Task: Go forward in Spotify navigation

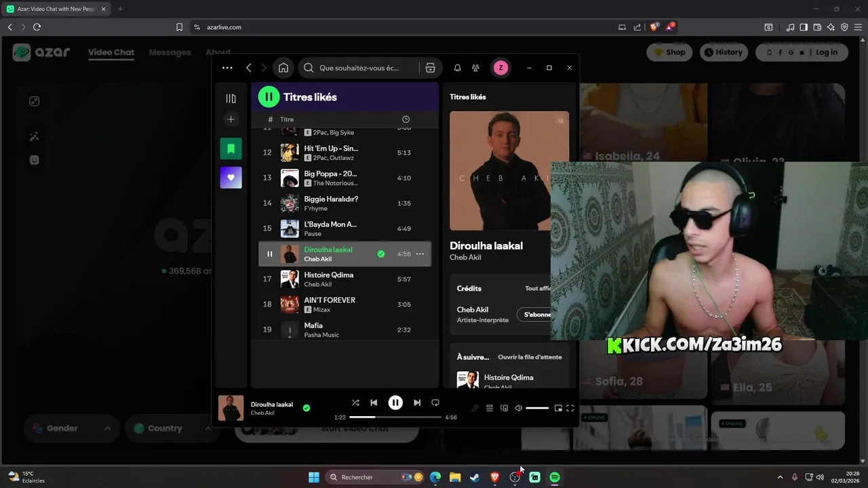Action: [264, 68]
